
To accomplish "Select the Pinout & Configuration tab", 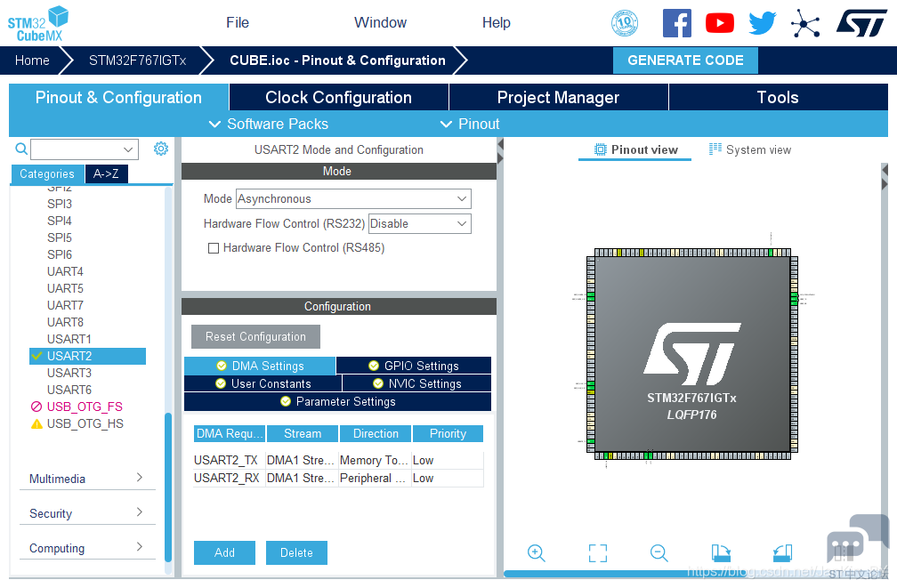I will [x=118, y=97].
